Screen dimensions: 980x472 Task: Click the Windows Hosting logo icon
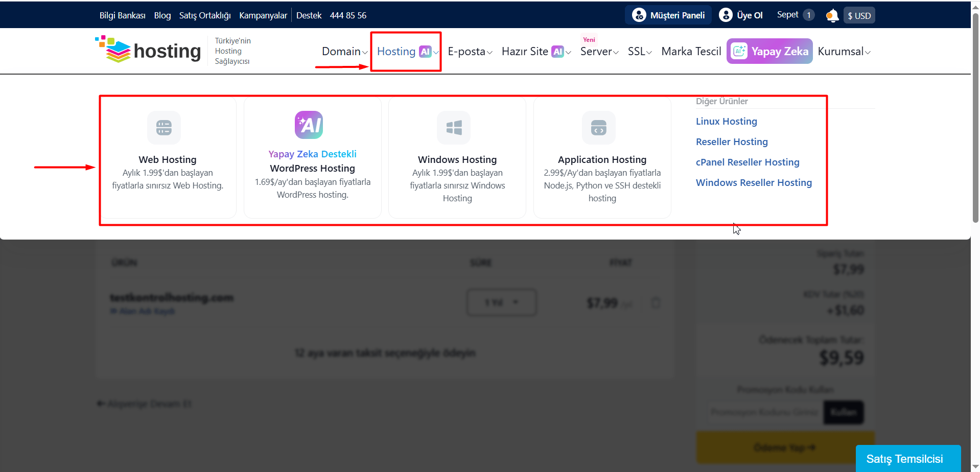(x=454, y=127)
